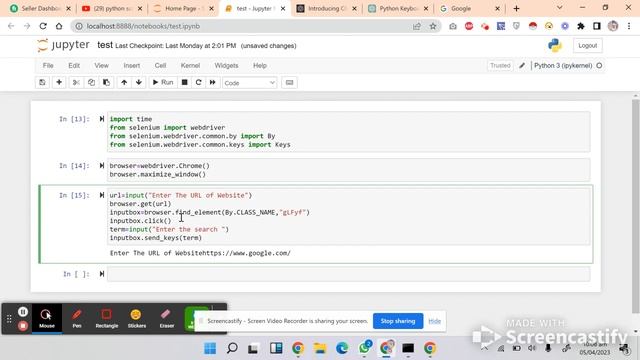Open the tab search chevron dropdown

click(560, 8)
